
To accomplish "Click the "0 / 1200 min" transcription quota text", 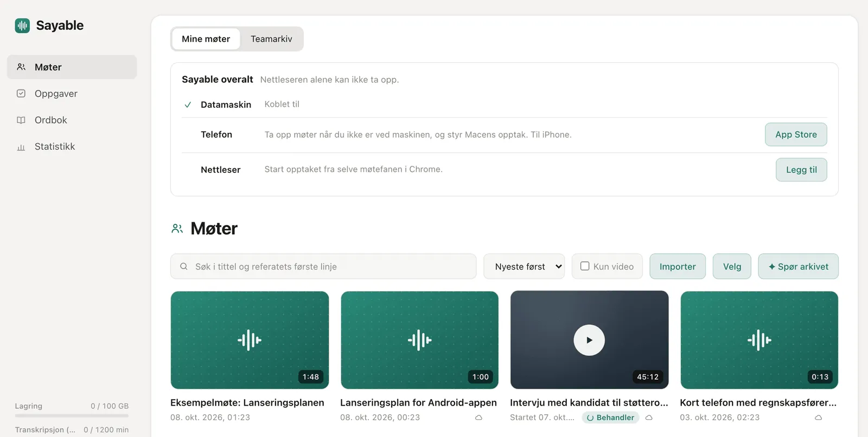I will coord(106,430).
